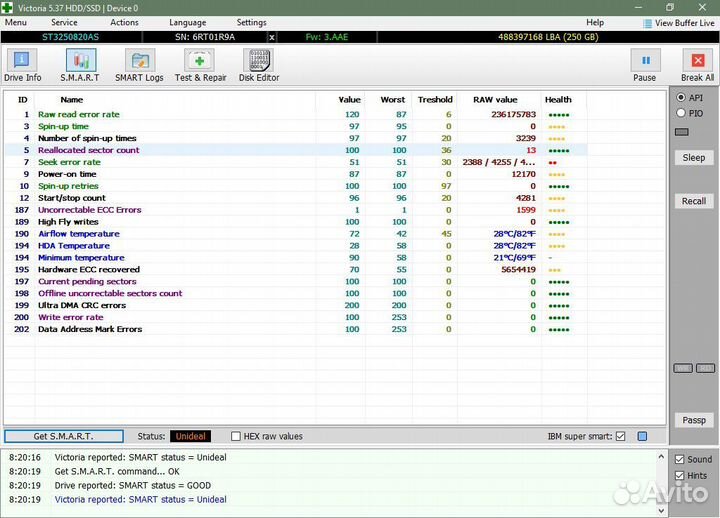Viewport: 720px width, 518px height.
Task: Enable HEX raw values checkbox
Action: click(x=236, y=436)
